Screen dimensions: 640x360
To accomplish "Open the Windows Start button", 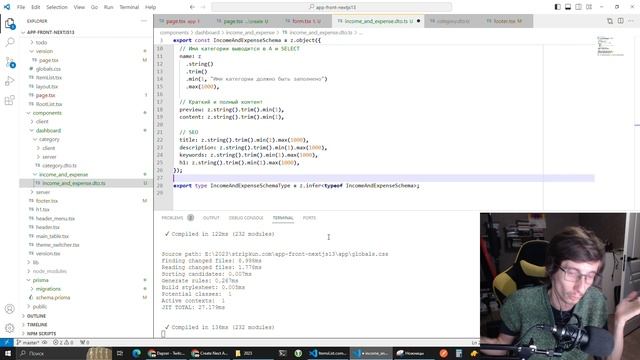I will pyautogui.click(x=7, y=353).
